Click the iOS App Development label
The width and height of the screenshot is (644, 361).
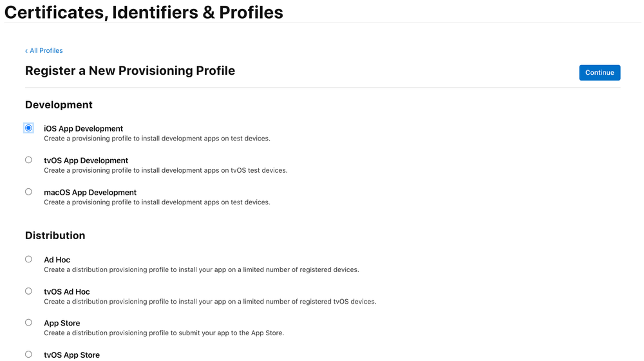pos(83,128)
